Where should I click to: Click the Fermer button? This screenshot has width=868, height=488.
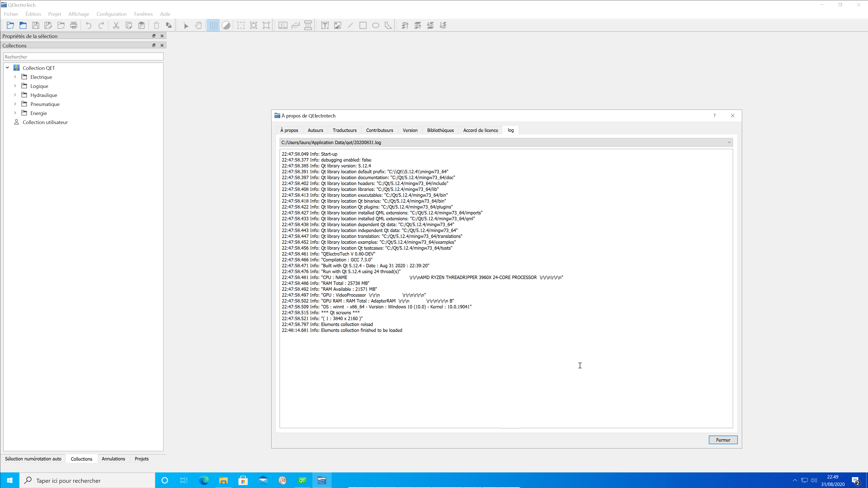click(x=723, y=440)
